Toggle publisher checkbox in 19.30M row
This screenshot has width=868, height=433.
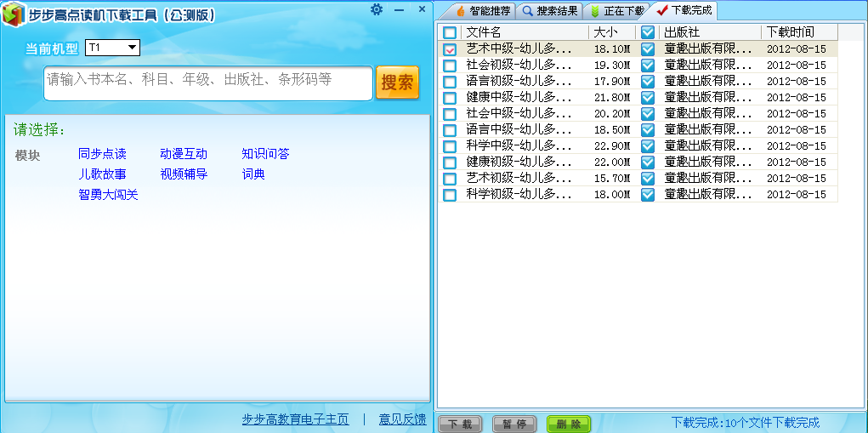648,66
